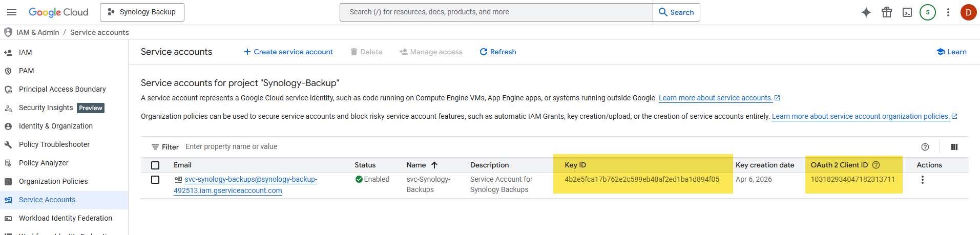The image size is (980, 235).
Task: Open the top bar more options menu
Action: [948, 12]
